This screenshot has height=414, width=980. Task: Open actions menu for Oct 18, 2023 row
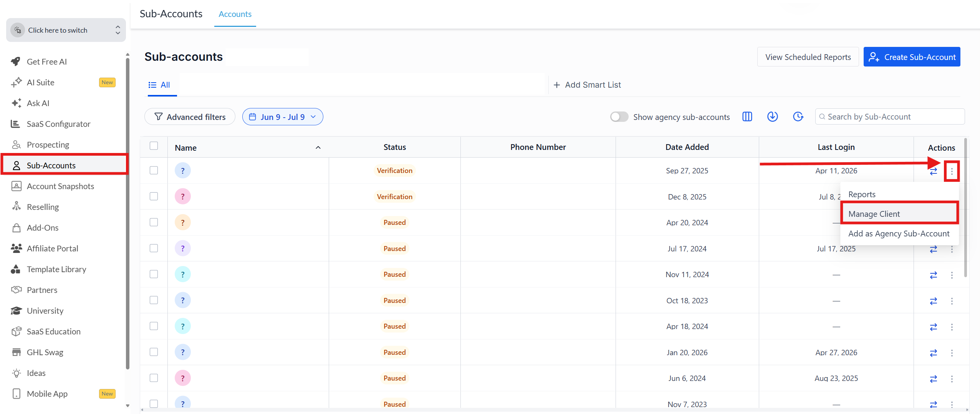point(952,301)
